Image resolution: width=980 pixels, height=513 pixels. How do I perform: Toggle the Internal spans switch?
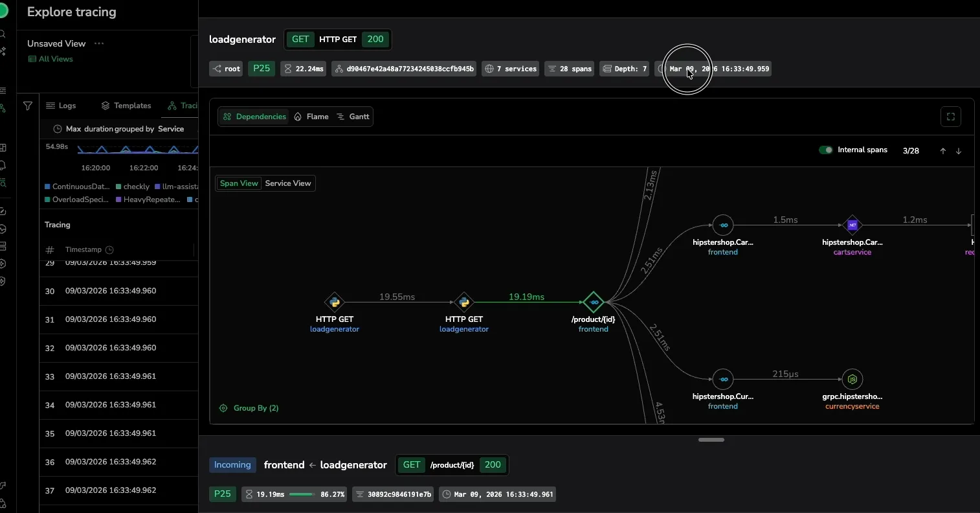tap(826, 150)
